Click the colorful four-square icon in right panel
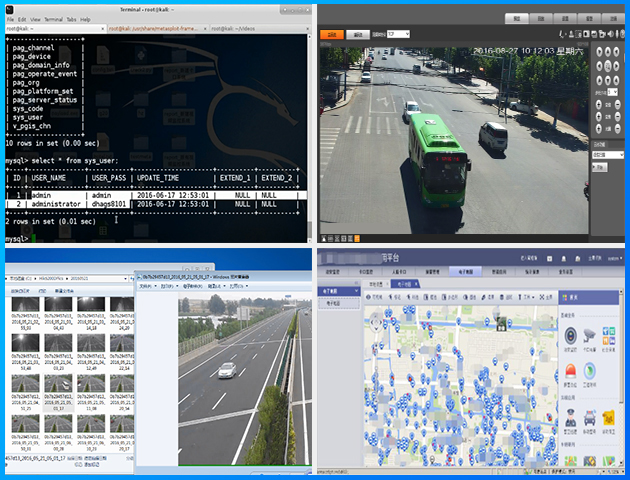 coord(609,336)
